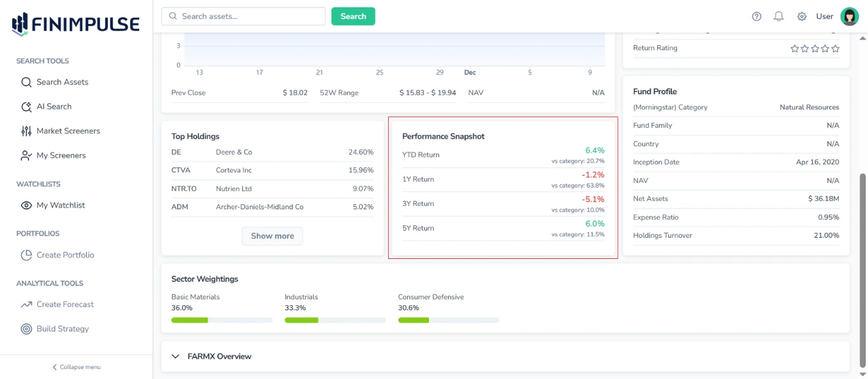Open settings via the gear dropdown
This screenshot has width=868, height=379.
[801, 17]
